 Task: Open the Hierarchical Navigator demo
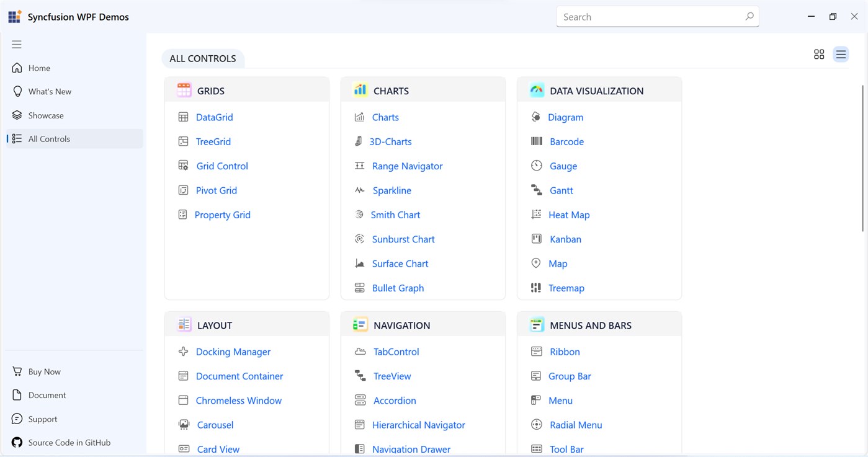pyautogui.click(x=419, y=425)
